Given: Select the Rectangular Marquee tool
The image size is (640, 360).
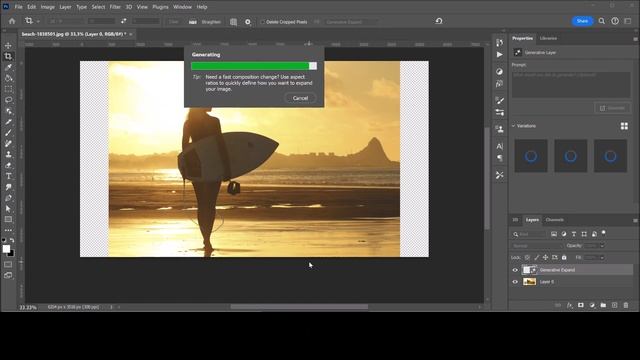Looking at the screenshot, I should click(x=8, y=89).
